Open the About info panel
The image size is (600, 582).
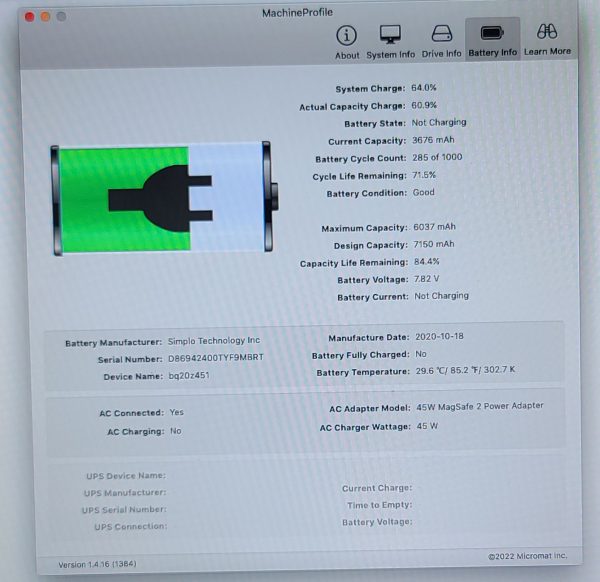[x=347, y=41]
